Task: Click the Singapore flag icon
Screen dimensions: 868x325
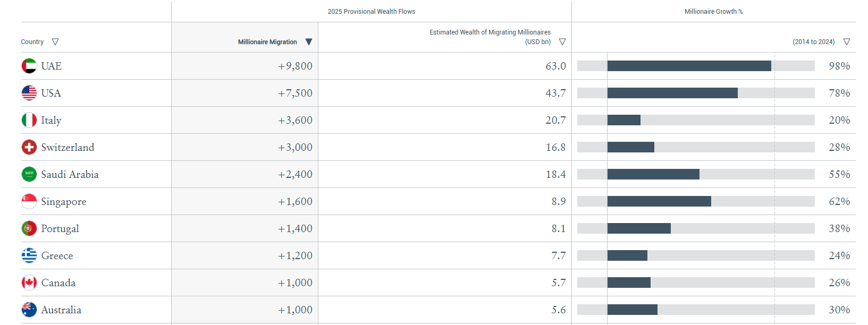Action: [29, 201]
